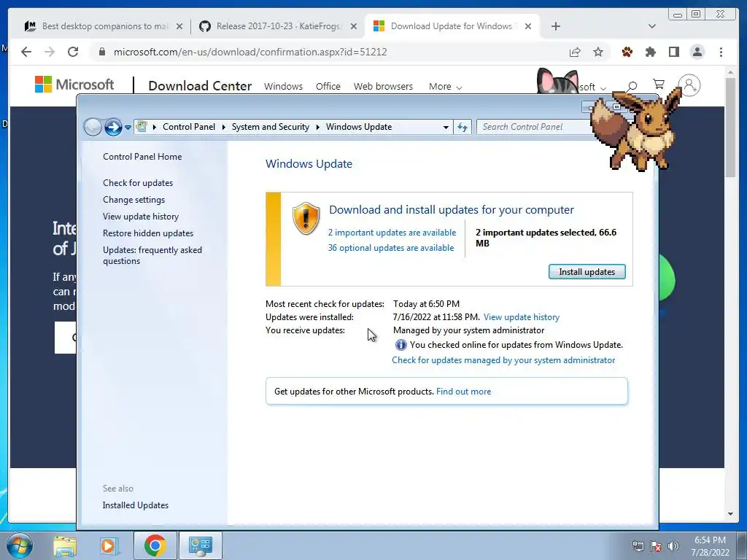Click the Microsoft logo on the page
Screen dimensions: 747x560
pos(74,85)
